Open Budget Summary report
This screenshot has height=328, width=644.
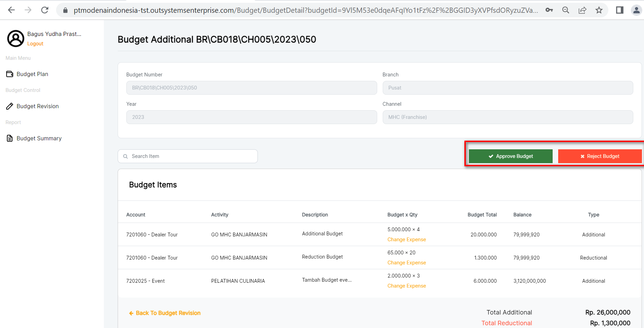click(x=39, y=138)
